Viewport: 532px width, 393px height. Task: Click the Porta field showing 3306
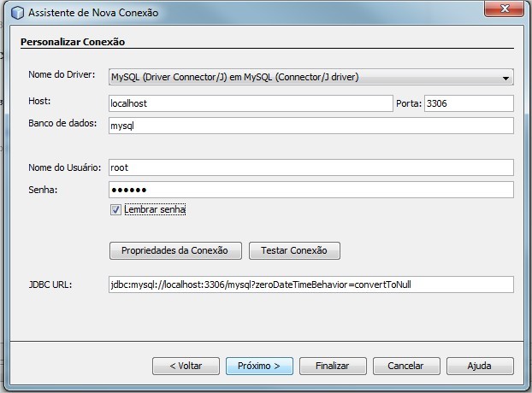[x=469, y=103]
